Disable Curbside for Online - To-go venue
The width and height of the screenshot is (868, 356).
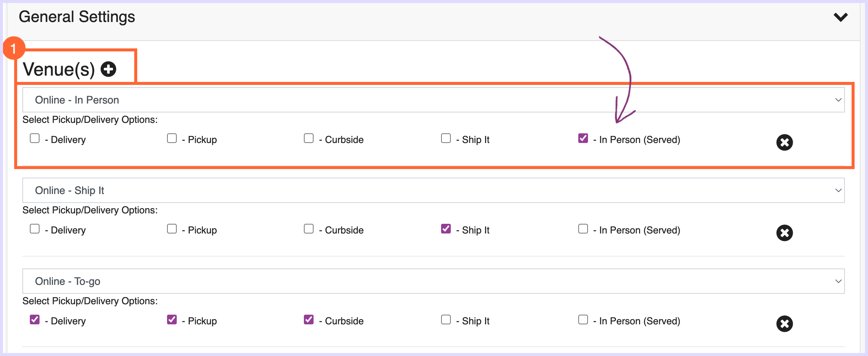pos(309,320)
